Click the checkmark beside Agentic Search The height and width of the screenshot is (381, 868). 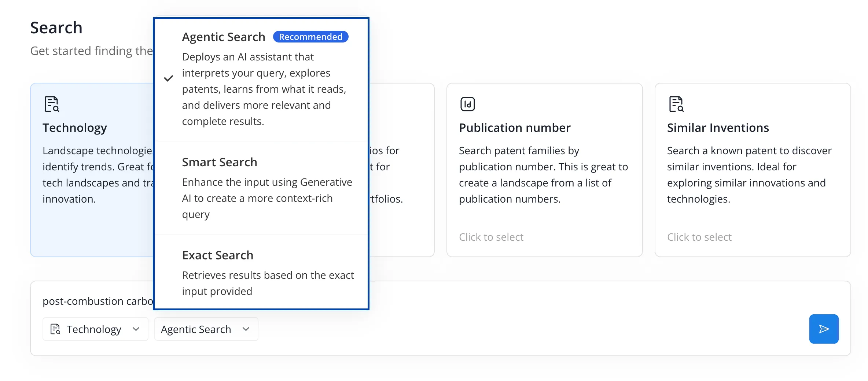pyautogui.click(x=168, y=78)
